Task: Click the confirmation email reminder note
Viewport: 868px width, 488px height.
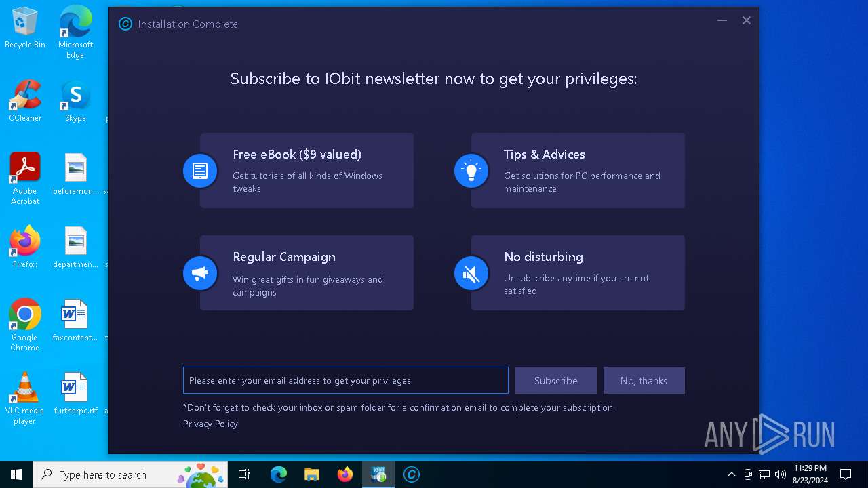Action: click(x=399, y=407)
